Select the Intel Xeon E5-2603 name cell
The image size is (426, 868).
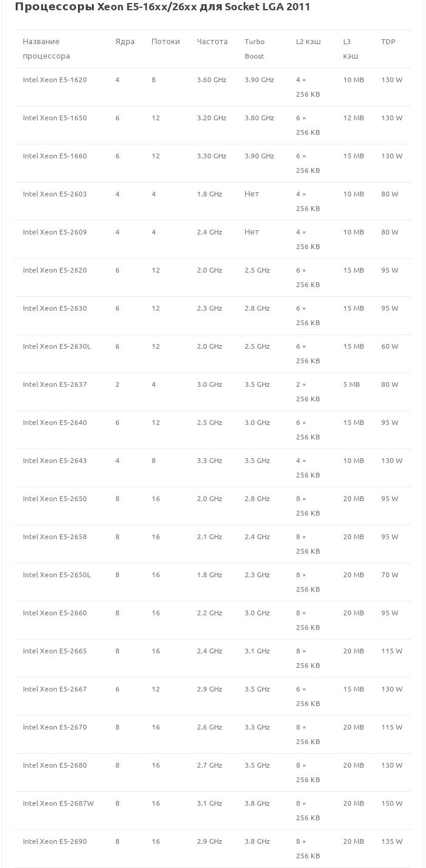pyautogui.click(x=55, y=194)
